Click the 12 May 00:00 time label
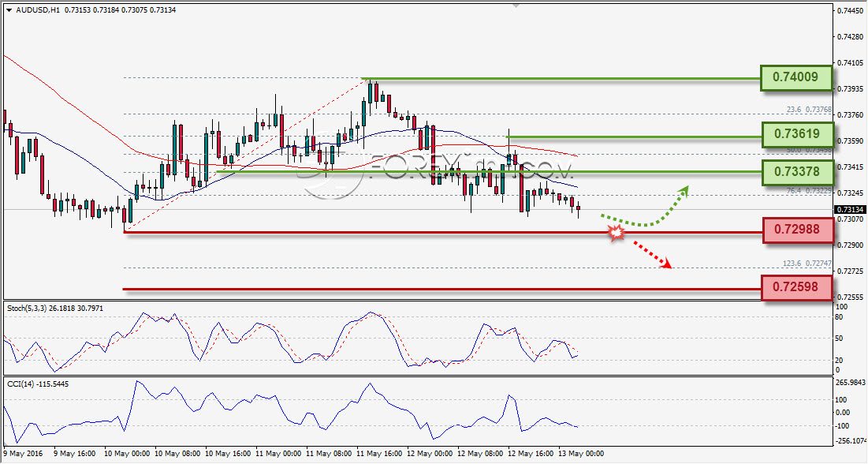This screenshot has height=464, width=868. [430, 454]
